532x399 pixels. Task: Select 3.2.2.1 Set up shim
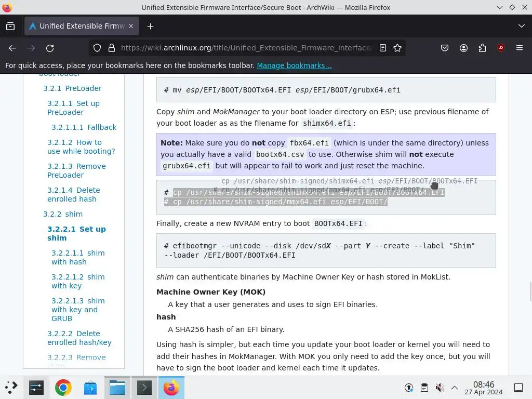pyautogui.click(x=76, y=233)
